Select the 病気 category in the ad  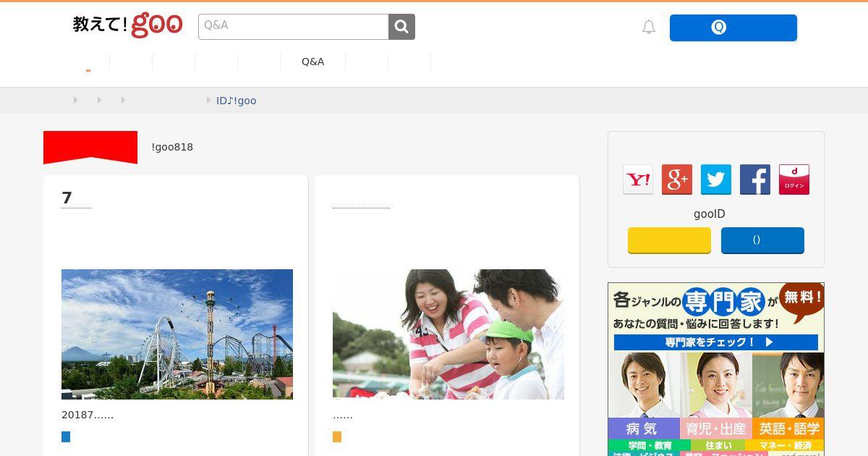pyautogui.click(x=644, y=428)
